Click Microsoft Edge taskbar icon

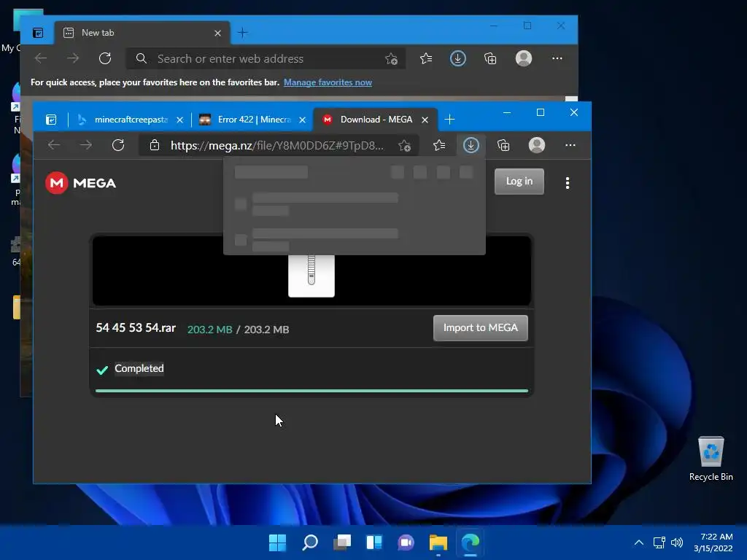coord(471,542)
